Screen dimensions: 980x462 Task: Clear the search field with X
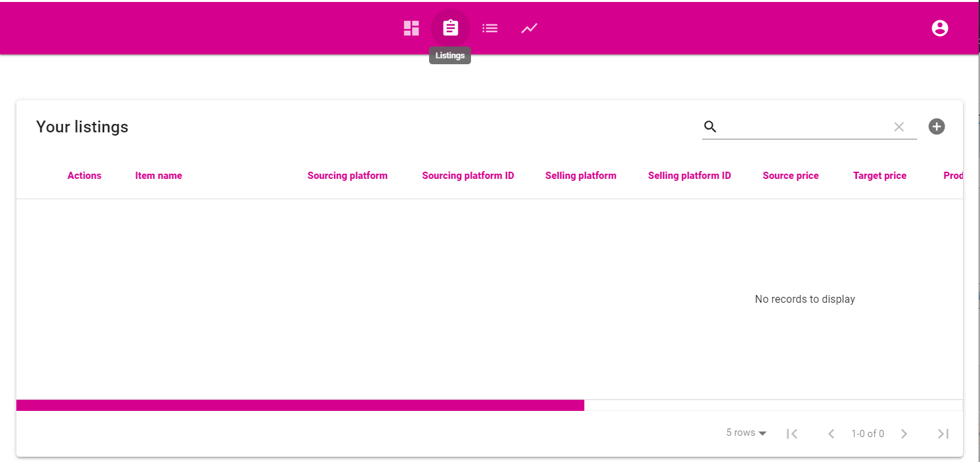click(x=899, y=127)
